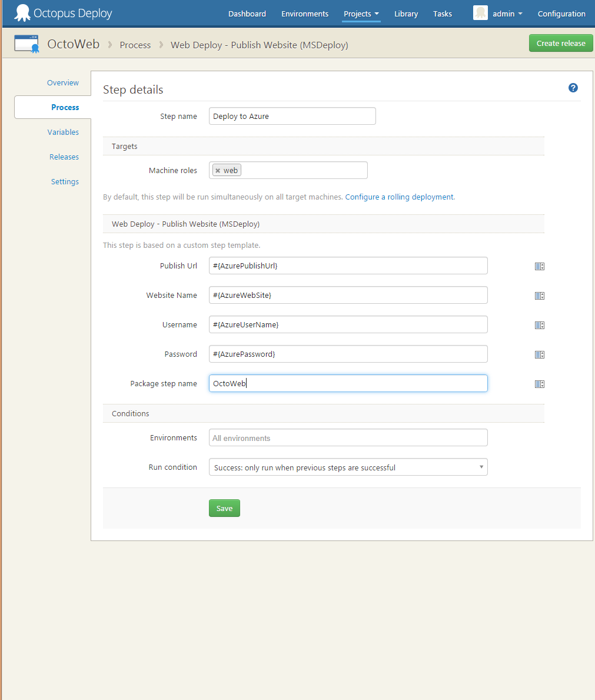Screen dimensions: 595x700
Task: Click the admin avatar picture
Action: pyautogui.click(x=480, y=12)
